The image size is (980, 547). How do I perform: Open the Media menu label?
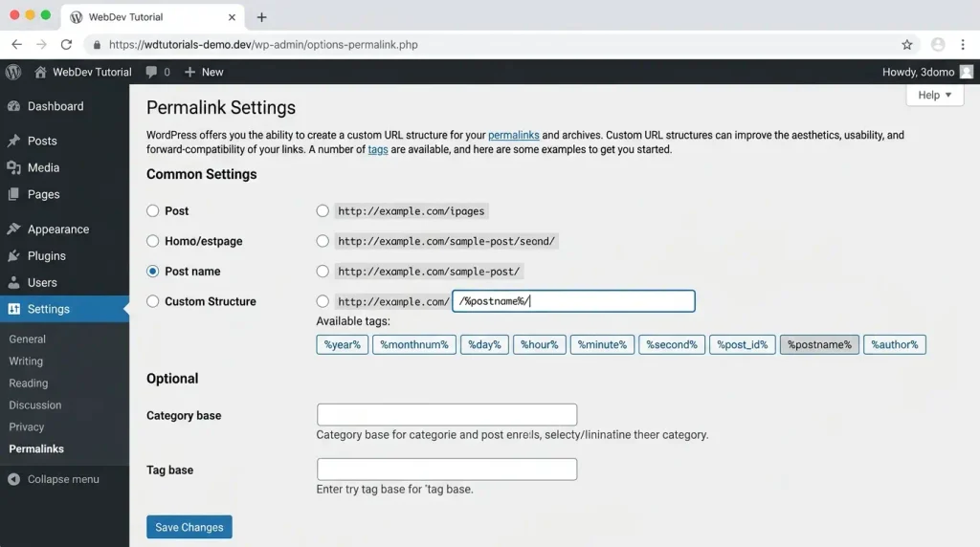pos(43,167)
